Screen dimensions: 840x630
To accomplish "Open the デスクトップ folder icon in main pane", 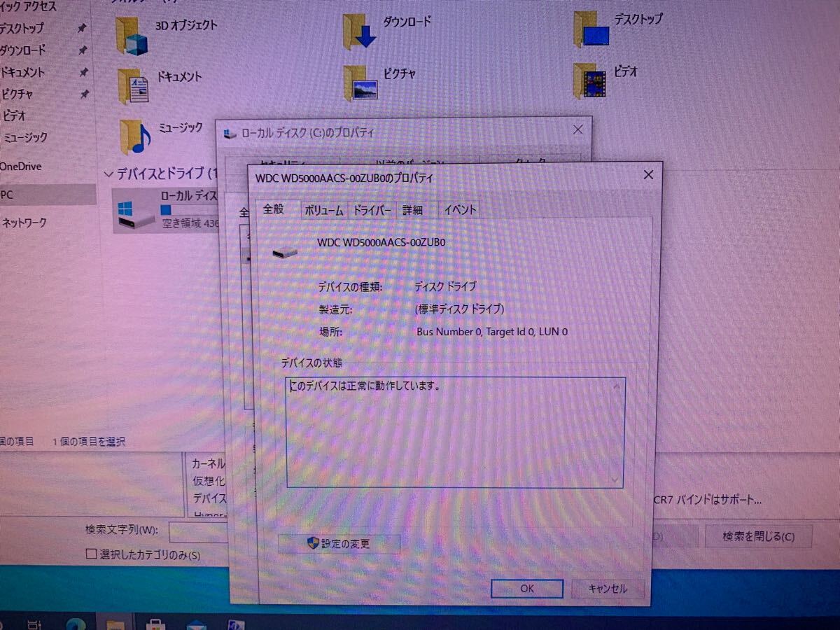I will pos(590,29).
